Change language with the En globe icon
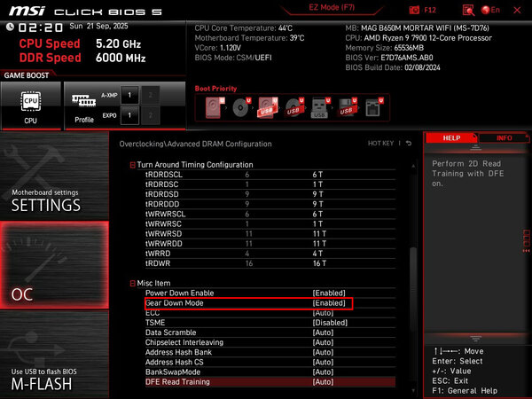 490,10
